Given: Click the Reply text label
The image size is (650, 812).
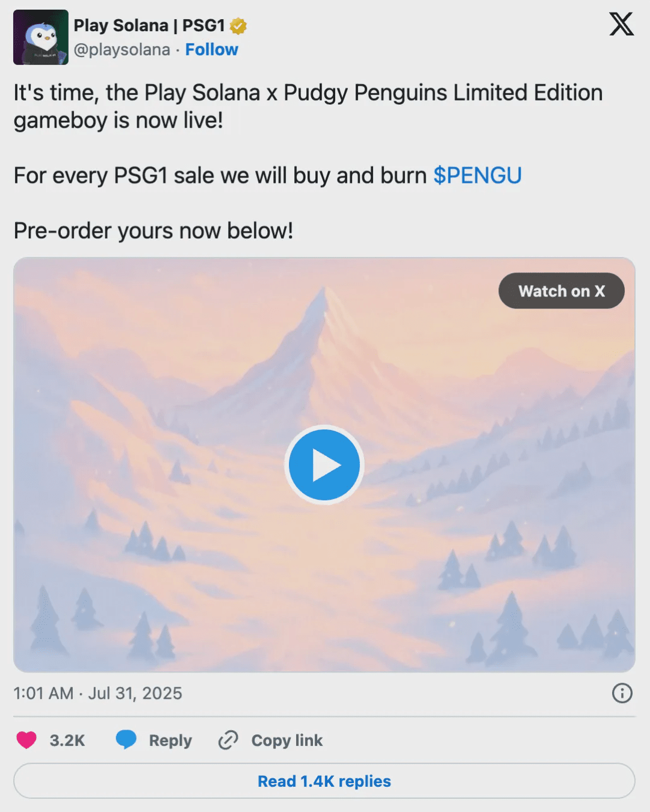Looking at the screenshot, I should coord(170,740).
